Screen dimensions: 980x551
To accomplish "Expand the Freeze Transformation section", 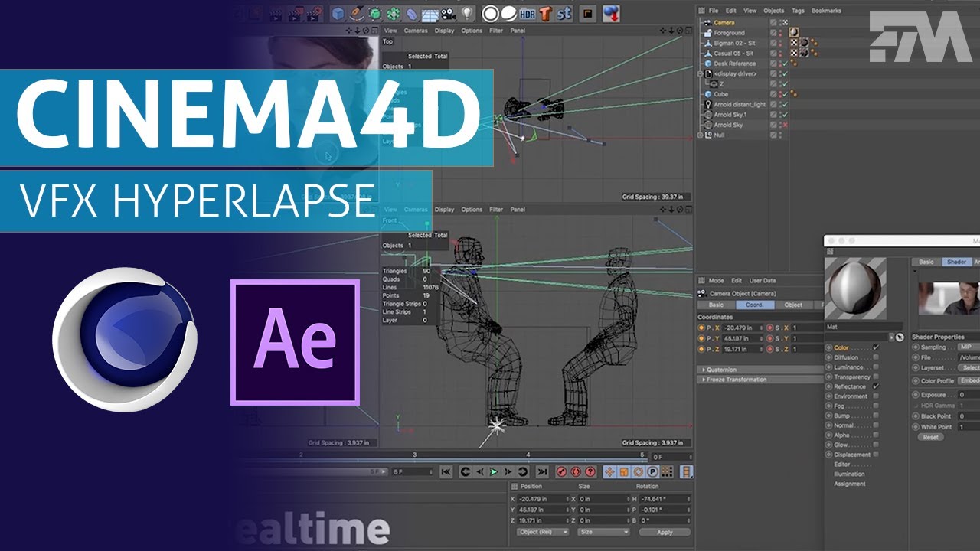I will pos(703,380).
